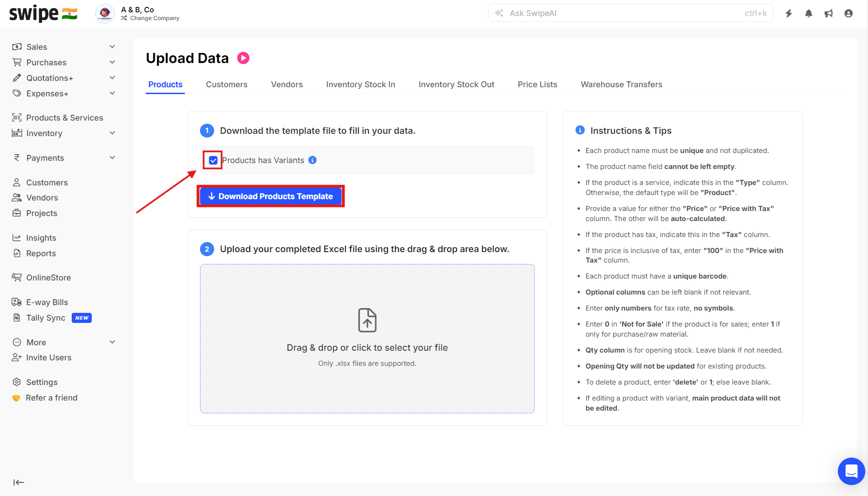Expand the Inventory sidebar section
Viewport: 868px width, 496px height.
[x=112, y=133]
